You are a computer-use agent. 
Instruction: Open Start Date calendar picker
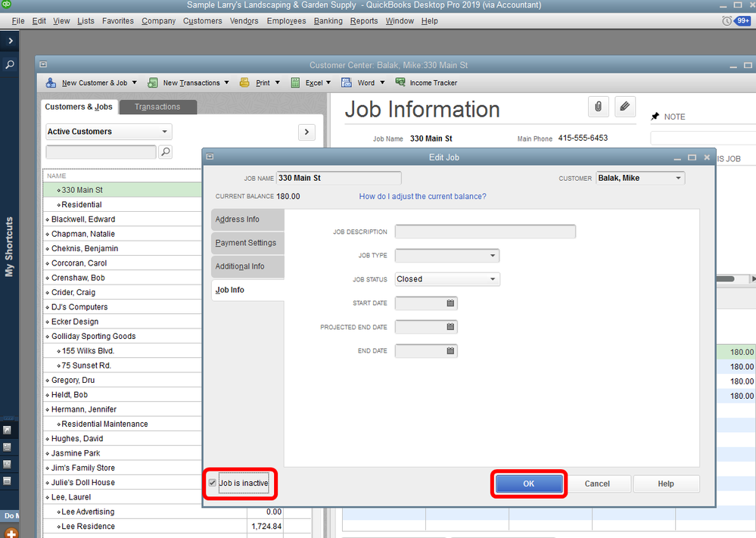tap(450, 303)
